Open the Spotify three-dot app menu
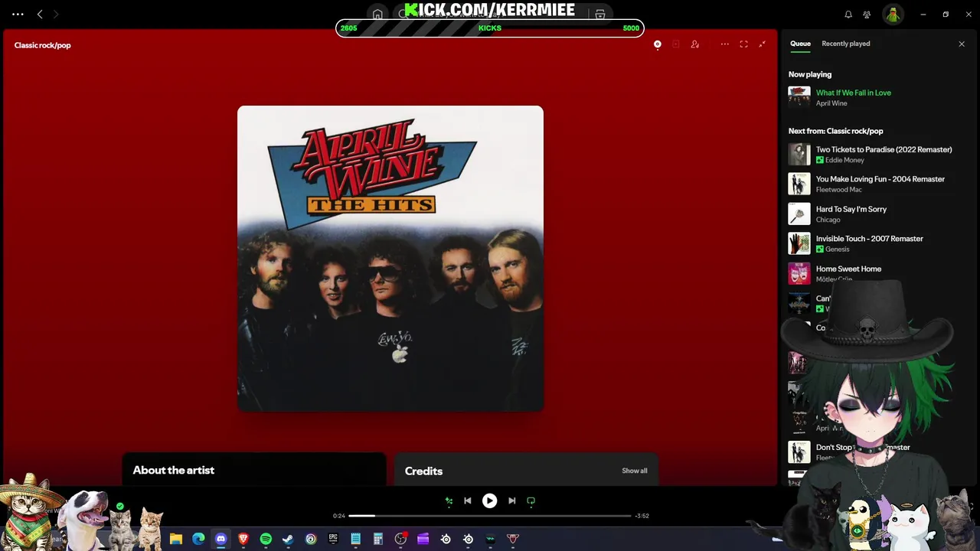The width and height of the screenshot is (980, 551). coord(18,14)
